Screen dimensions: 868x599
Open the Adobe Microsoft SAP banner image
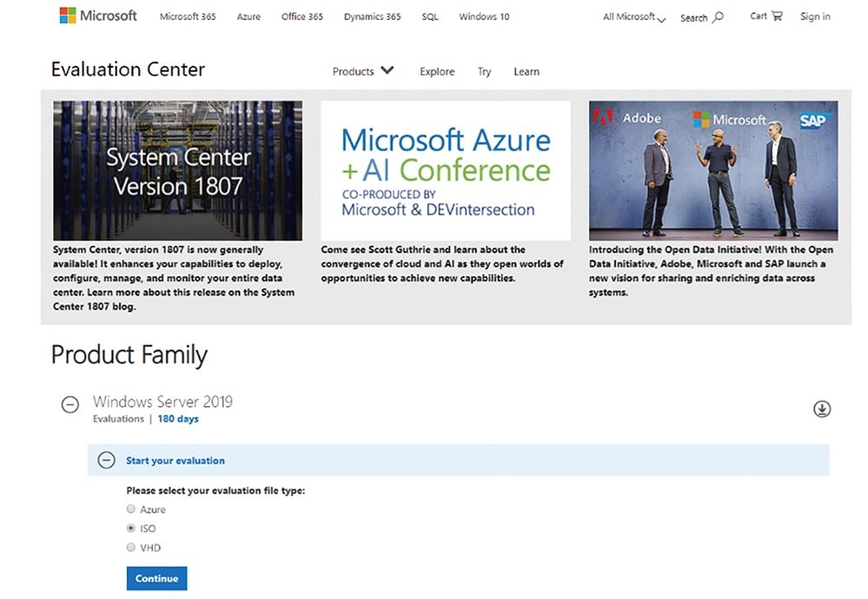(x=713, y=170)
